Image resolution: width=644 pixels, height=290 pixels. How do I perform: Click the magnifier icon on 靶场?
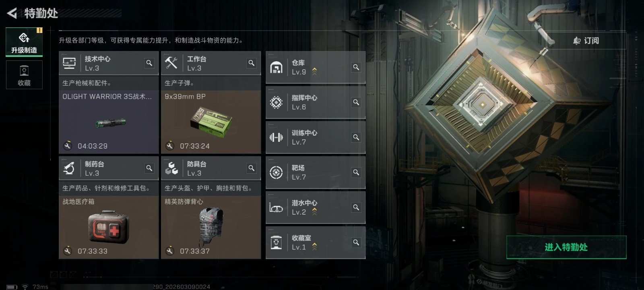pos(356,172)
